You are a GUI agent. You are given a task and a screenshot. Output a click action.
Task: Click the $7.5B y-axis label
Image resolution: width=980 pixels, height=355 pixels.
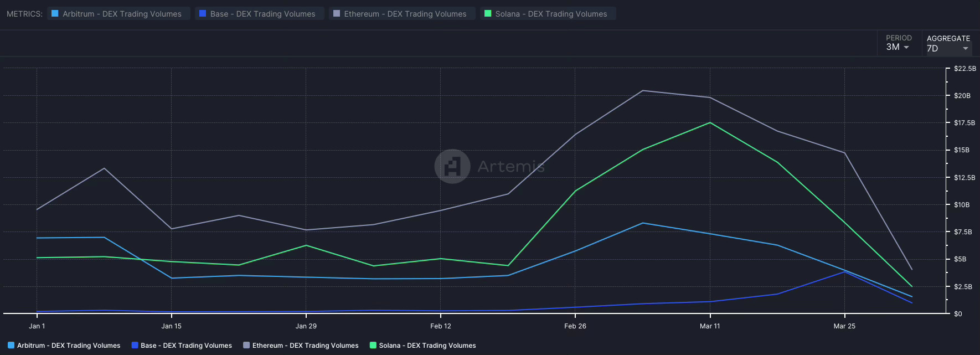pyautogui.click(x=963, y=232)
